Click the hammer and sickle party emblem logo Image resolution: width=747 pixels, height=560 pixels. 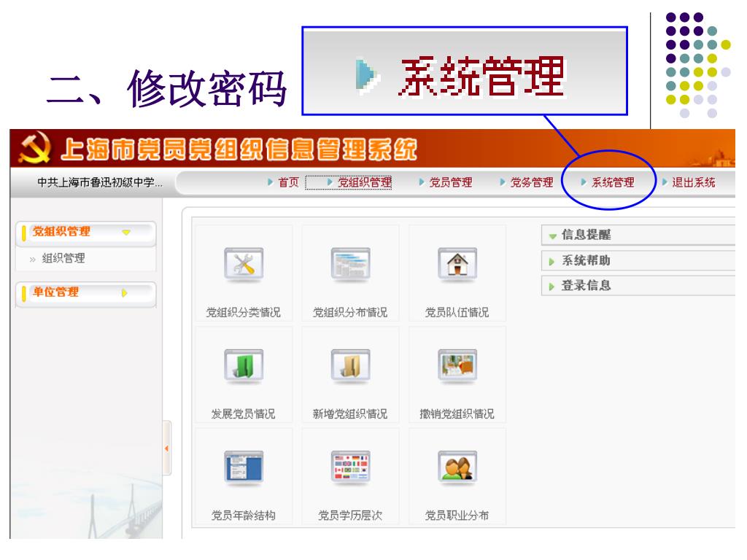click(x=34, y=148)
